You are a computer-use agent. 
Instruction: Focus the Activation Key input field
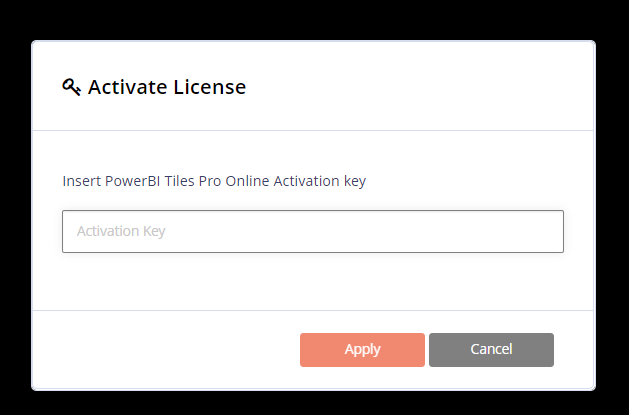(x=312, y=231)
